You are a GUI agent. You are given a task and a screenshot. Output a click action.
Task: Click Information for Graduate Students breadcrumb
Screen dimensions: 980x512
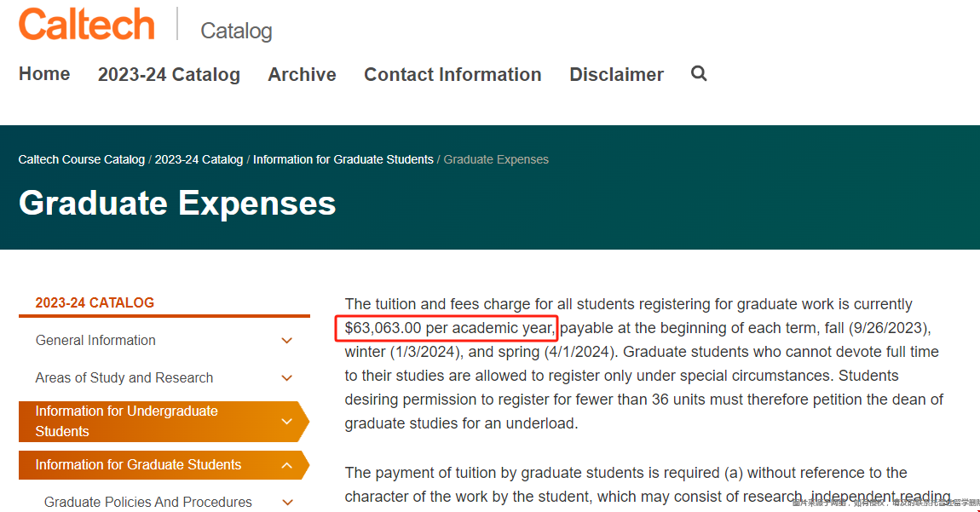pyautogui.click(x=343, y=159)
